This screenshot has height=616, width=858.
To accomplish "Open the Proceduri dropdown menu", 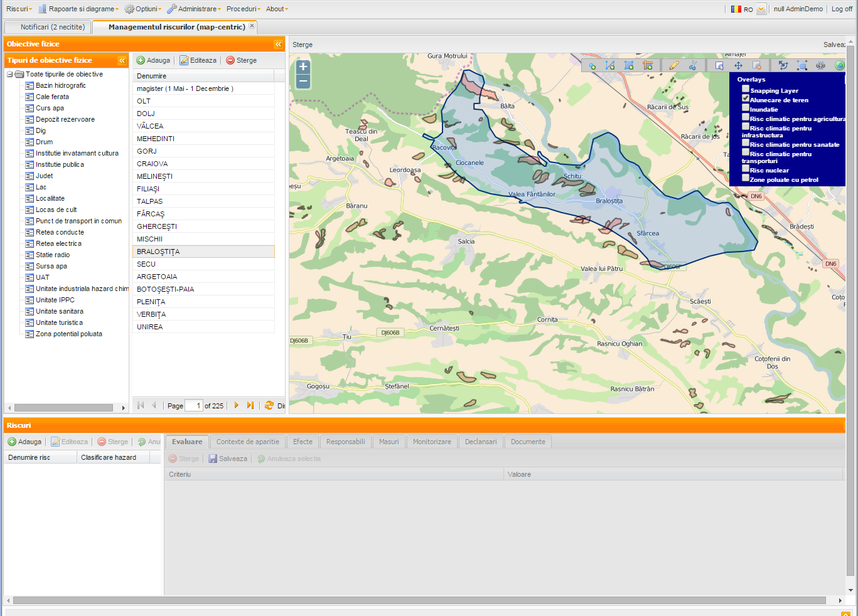I will click(x=244, y=9).
